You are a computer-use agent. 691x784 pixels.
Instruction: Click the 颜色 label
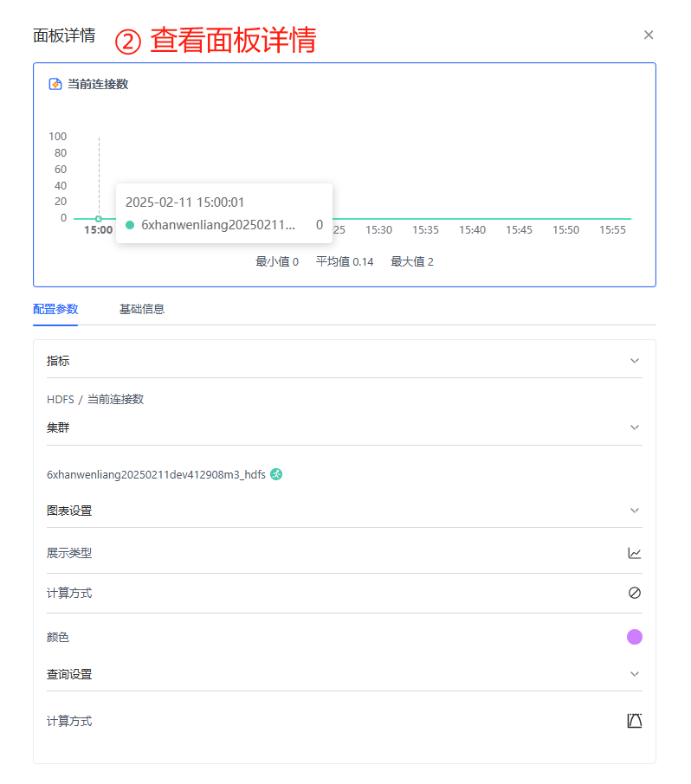57,637
